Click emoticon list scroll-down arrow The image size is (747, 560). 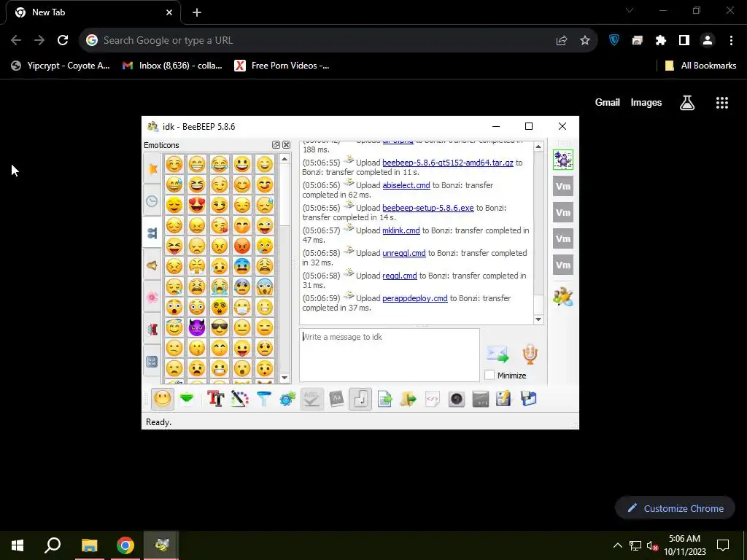285,378
